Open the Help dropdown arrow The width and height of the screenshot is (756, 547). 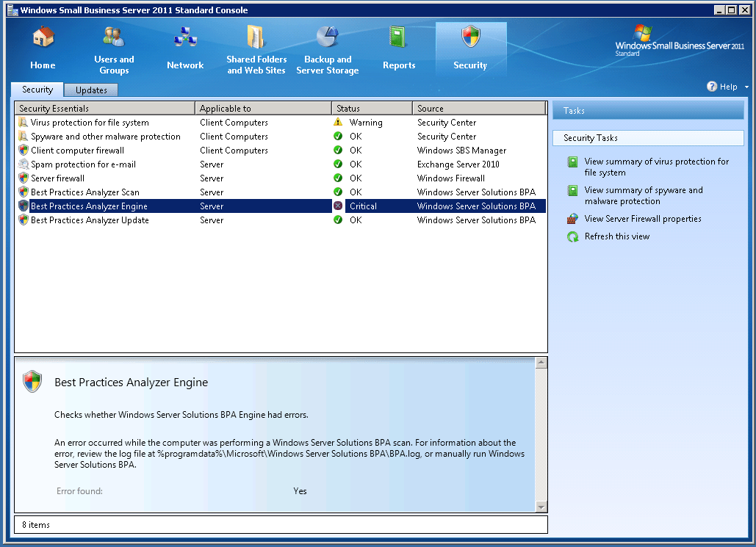point(746,87)
